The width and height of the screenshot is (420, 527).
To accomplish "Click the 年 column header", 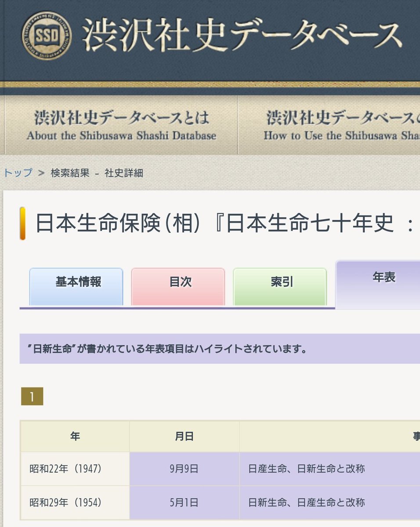I will (x=75, y=437).
